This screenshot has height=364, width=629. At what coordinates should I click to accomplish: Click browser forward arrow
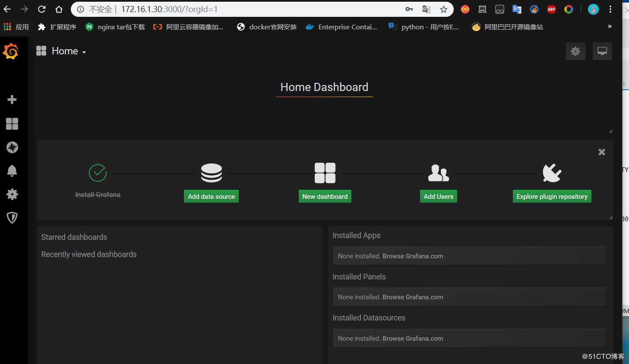[25, 9]
